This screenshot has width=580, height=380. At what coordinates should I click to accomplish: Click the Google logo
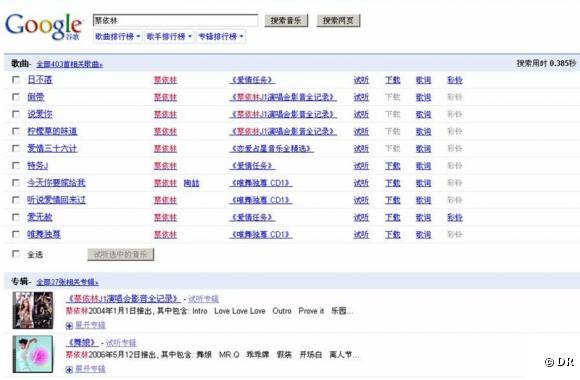click(x=43, y=26)
